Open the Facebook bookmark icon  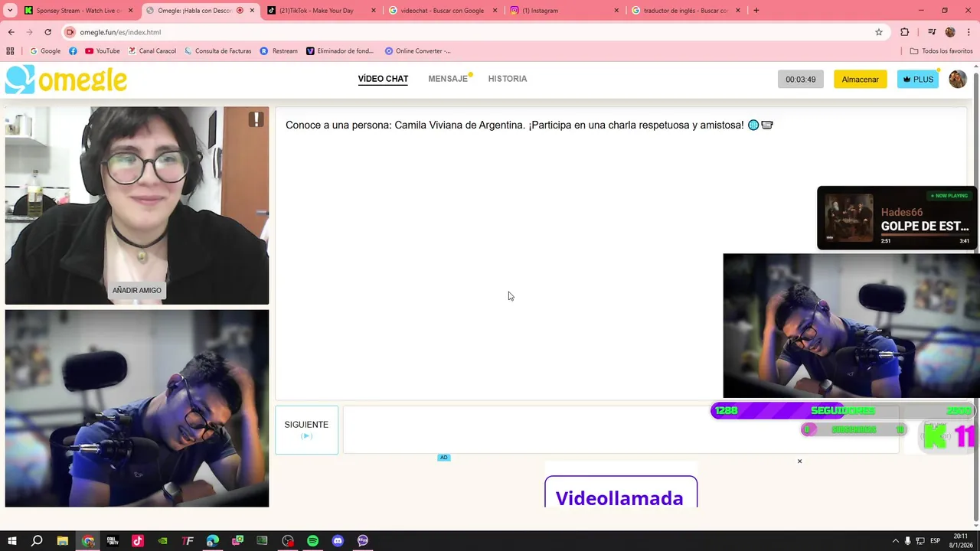pyautogui.click(x=73, y=51)
